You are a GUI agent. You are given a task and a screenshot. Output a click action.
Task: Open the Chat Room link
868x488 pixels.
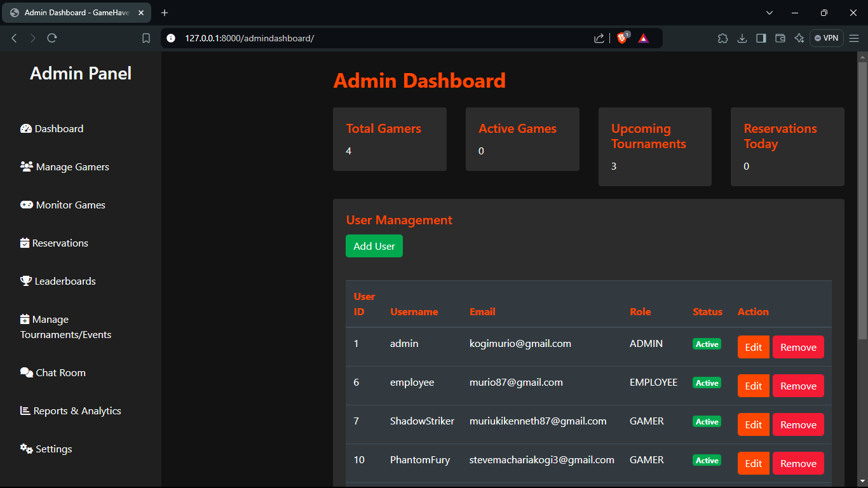click(53, 372)
